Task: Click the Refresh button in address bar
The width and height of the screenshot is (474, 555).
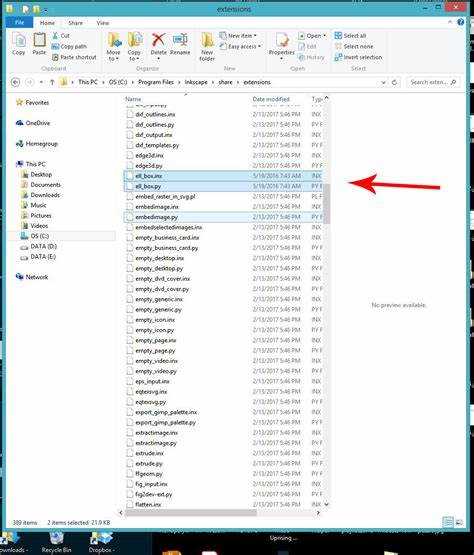Action: tap(394, 82)
